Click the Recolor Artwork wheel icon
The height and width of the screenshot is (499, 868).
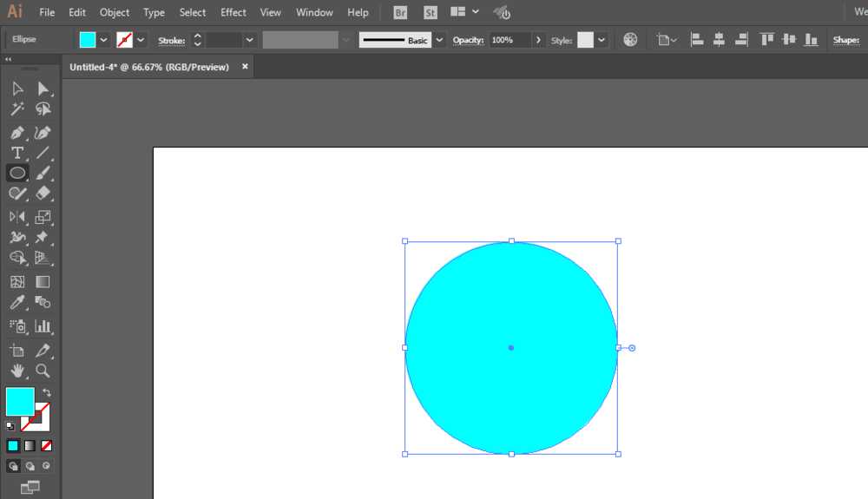tap(630, 40)
